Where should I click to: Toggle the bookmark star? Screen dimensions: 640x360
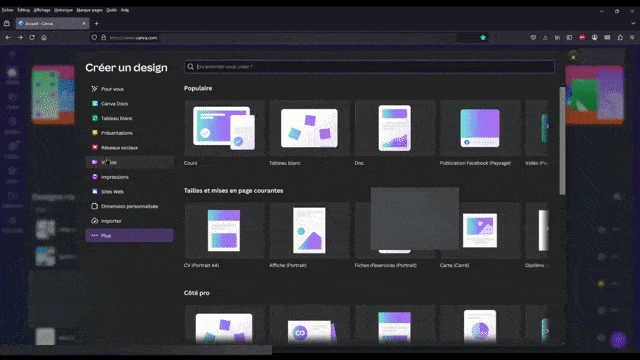pos(483,38)
